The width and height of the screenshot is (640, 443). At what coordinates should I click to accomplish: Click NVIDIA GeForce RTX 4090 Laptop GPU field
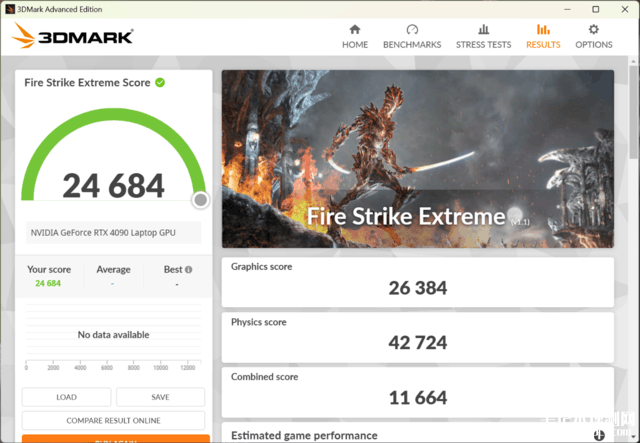coord(113,233)
